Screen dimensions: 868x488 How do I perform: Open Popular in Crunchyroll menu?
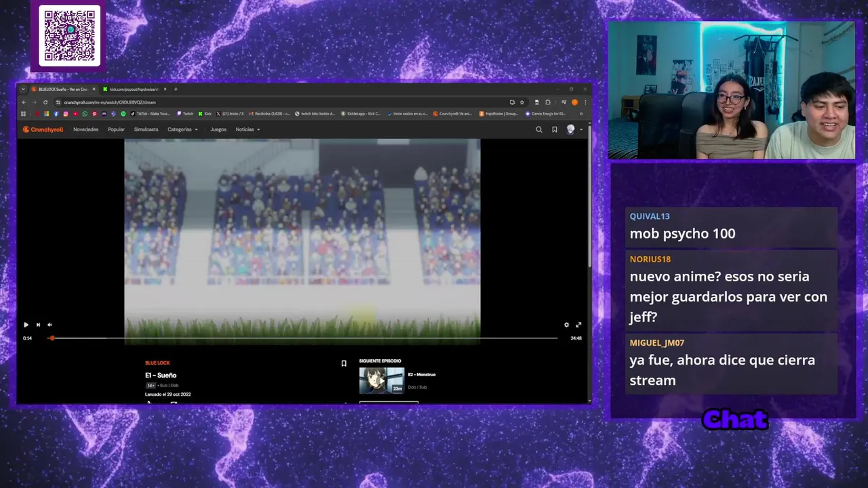[x=116, y=129]
